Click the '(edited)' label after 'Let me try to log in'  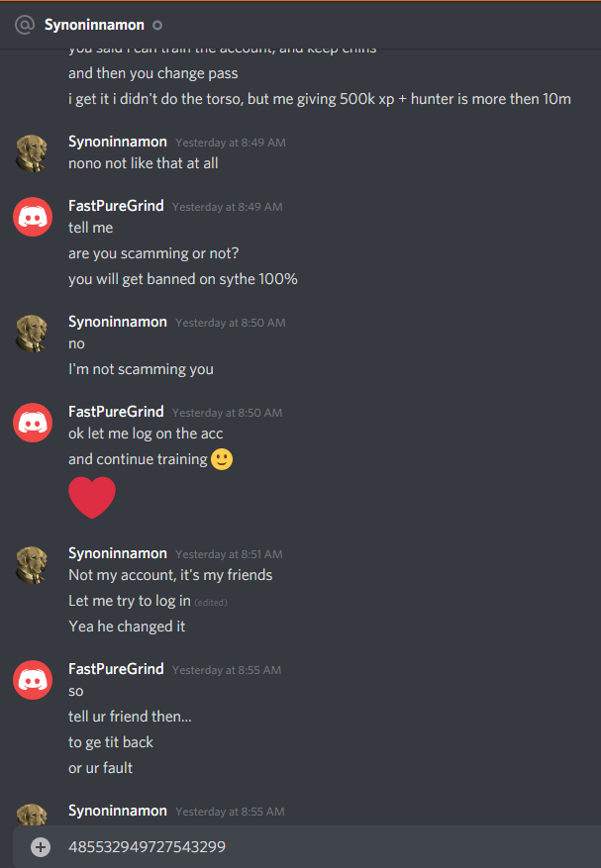[x=211, y=603]
